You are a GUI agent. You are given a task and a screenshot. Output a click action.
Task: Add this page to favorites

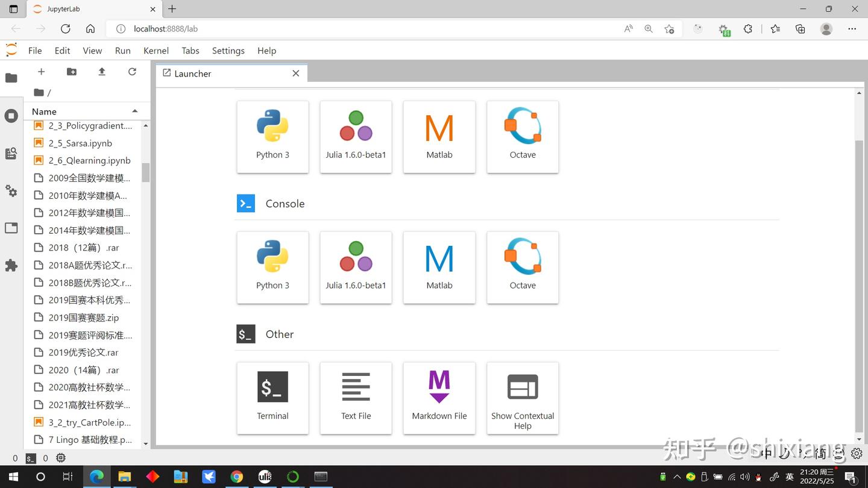(669, 29)
